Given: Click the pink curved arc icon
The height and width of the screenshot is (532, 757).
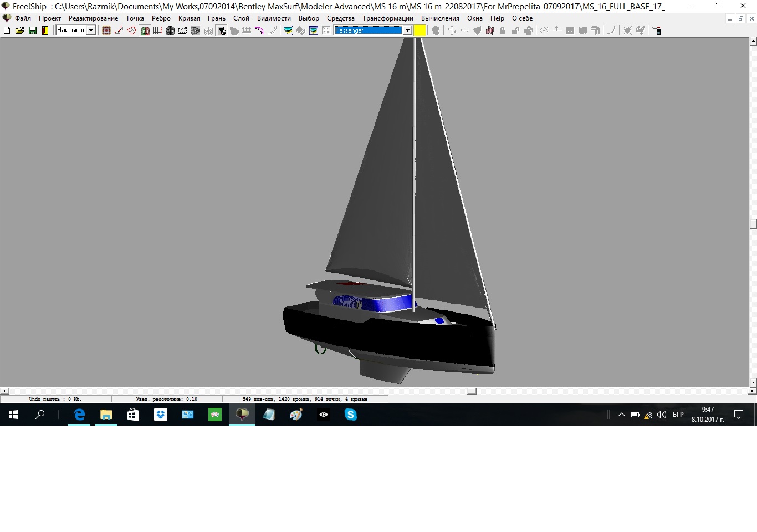Looking at the screenshot, I should tap(259, 30).
